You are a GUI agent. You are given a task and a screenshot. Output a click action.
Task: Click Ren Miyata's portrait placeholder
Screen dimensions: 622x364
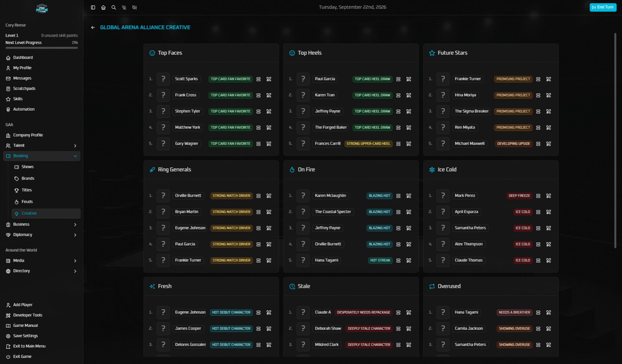coord(443,128)
